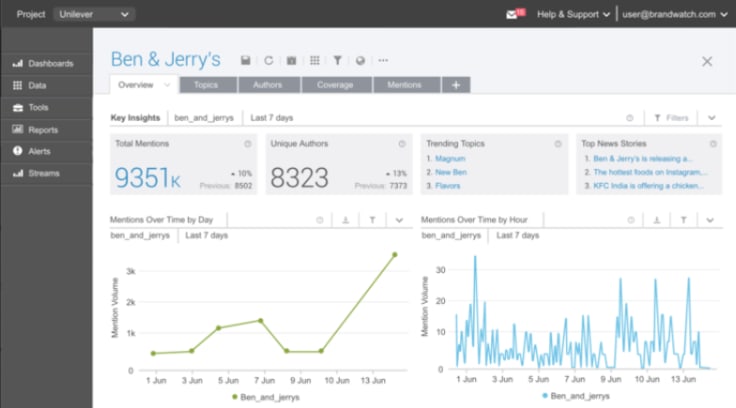Toggle Ben_and_jerrys legend in daily chart

(266, 397)
